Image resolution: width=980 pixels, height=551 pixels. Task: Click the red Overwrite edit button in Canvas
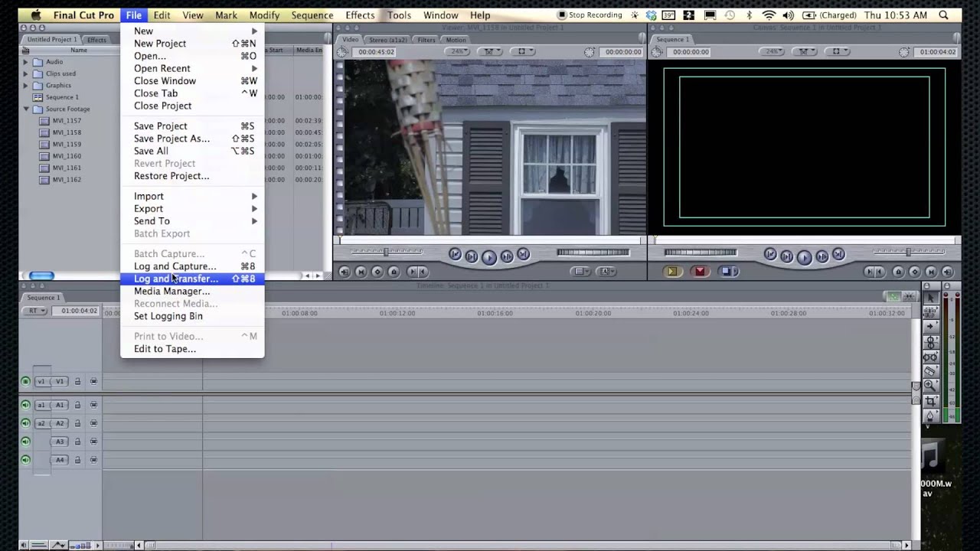point(700,272)
